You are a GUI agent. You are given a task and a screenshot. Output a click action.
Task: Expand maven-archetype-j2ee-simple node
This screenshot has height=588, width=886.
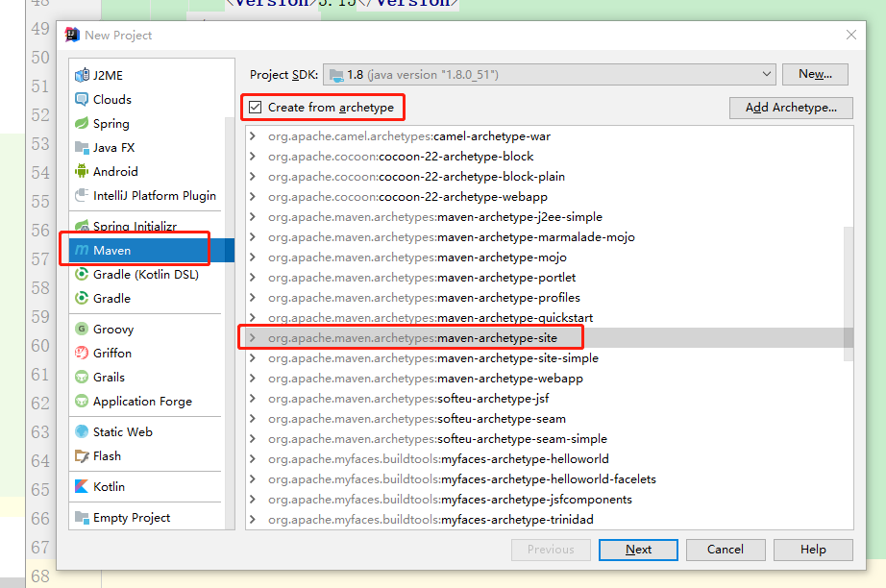point(253,217)
